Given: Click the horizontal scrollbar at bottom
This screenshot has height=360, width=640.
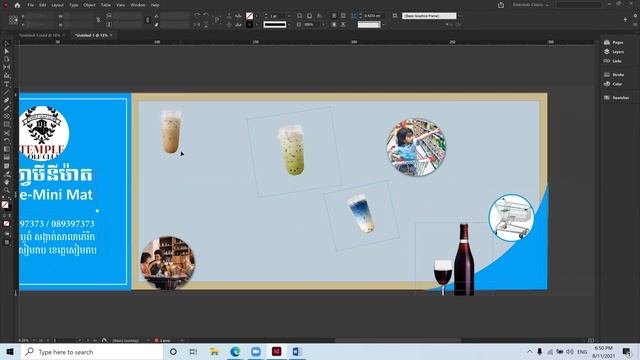Looking at the screenshot, I should 398,340.
